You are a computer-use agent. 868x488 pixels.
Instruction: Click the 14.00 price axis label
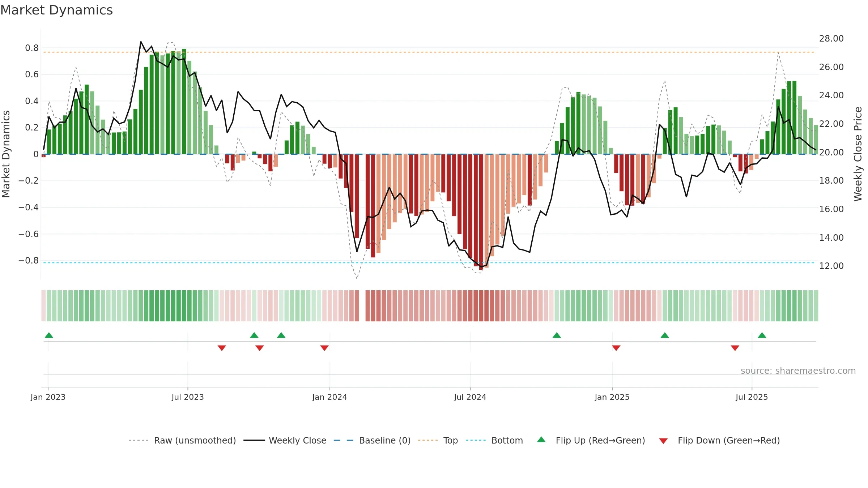pyautogui.click(x=831, y=237)
